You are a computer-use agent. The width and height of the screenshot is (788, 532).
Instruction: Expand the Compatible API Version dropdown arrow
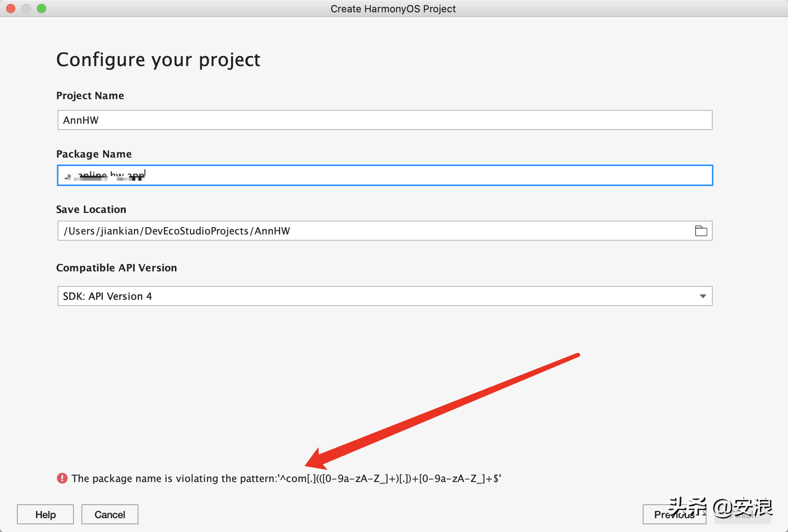pos(703,296)
